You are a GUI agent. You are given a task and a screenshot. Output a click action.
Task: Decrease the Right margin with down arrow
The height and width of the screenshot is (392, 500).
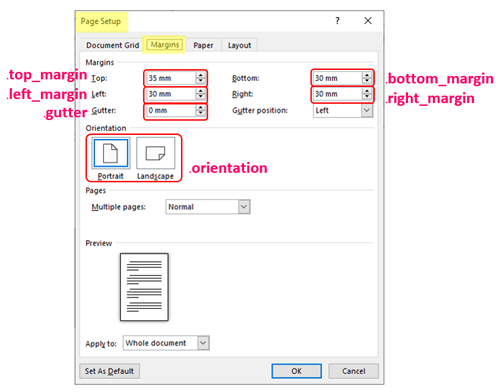(367, 97)
